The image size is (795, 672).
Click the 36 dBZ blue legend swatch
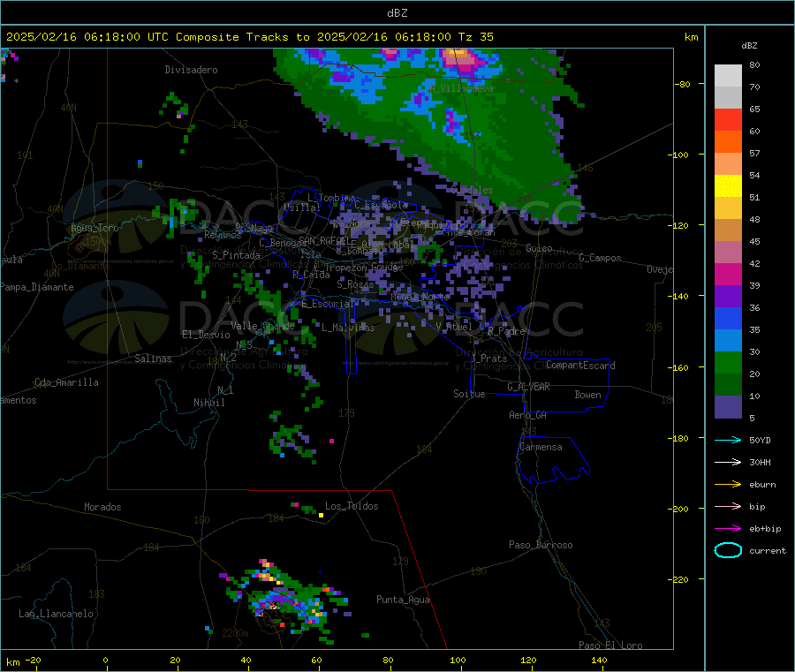(x=728, y=318)
